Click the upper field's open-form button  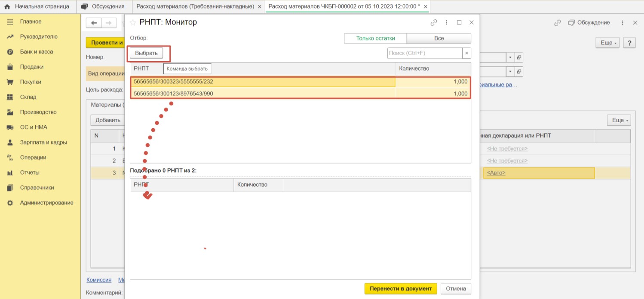point(519,58)
